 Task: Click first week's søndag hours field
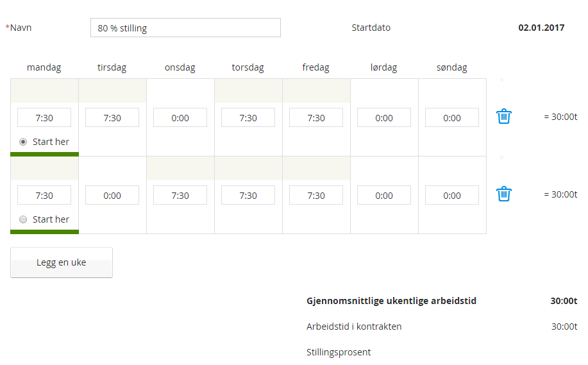point(452,118)
